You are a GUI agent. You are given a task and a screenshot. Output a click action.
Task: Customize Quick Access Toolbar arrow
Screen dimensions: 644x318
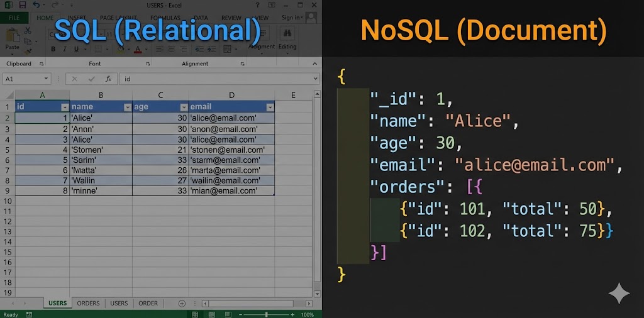pos(71,5)
